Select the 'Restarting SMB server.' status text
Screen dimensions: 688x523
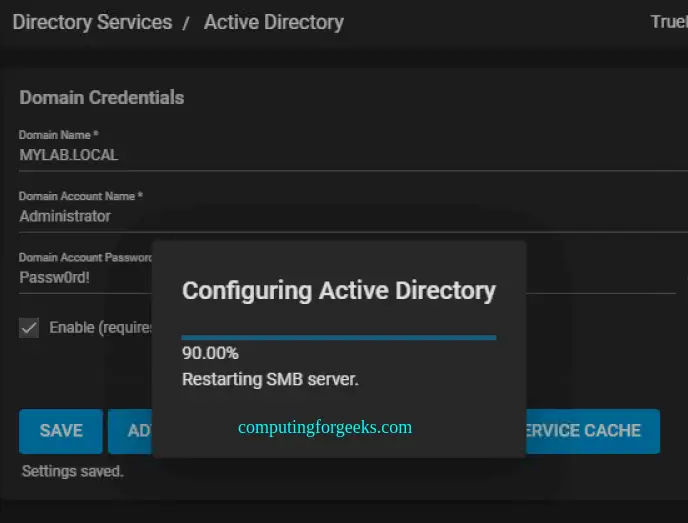pyautogui.click(x=270, y=380)
